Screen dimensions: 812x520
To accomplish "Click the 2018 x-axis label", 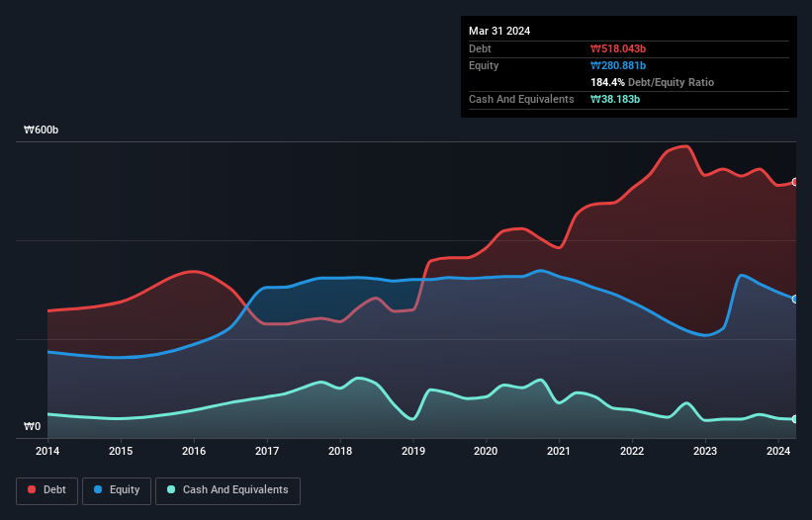I will pyautogui.click(x=339, y=451).
